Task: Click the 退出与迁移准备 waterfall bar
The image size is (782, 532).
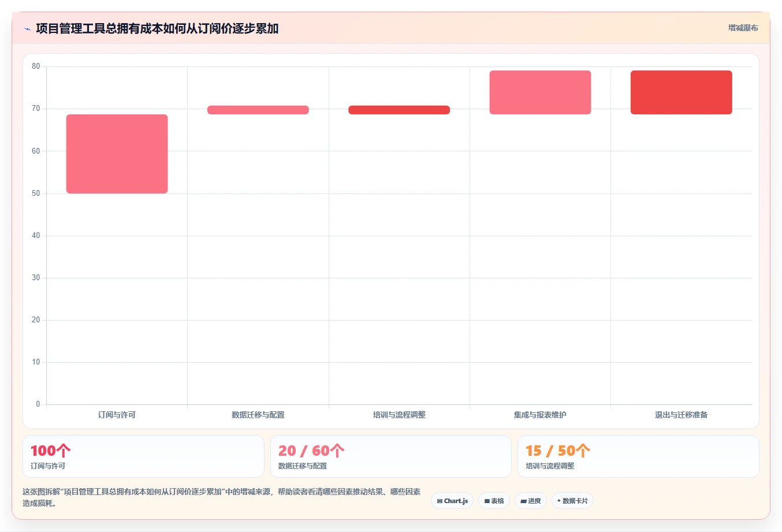Action: point(682,92)
